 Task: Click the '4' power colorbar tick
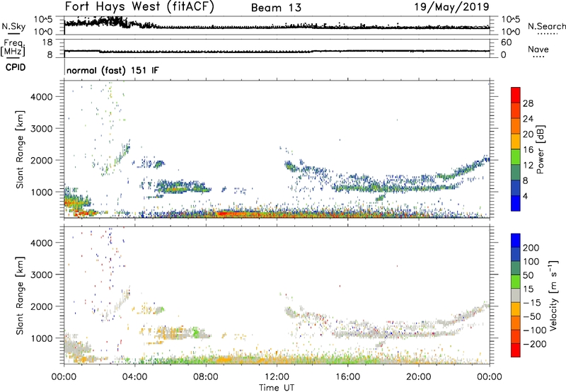pyautogui.click(x=526, y=196)
